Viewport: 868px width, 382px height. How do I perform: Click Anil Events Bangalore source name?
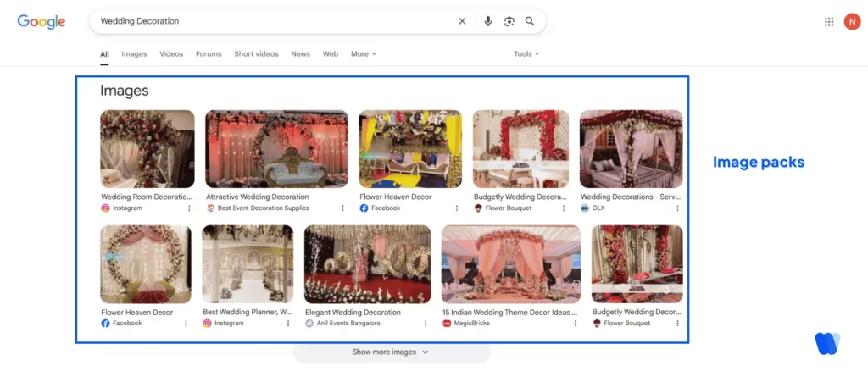click(x=348, y=323)
